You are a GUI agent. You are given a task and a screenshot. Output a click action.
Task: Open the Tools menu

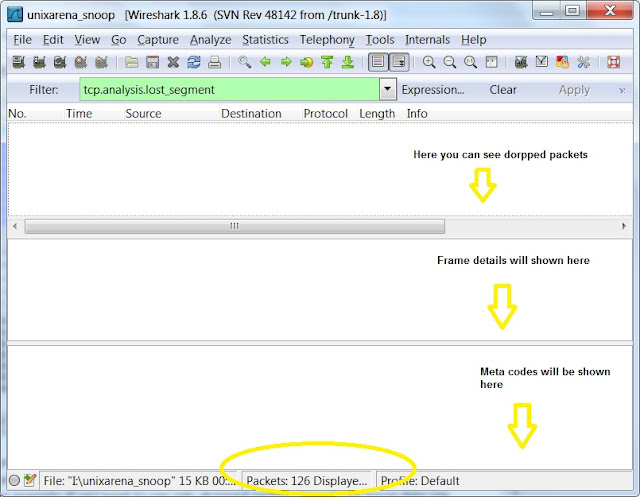[380, 40]
